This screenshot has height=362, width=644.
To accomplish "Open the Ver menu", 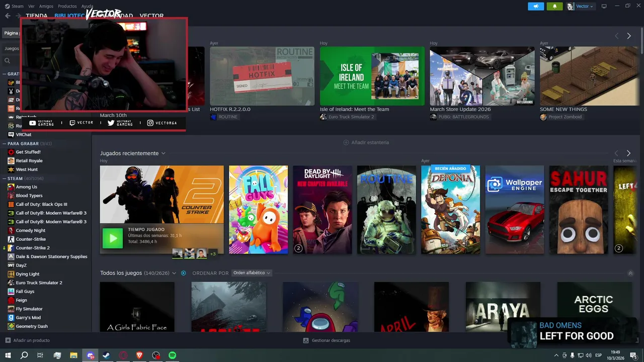I will [32, 6].
